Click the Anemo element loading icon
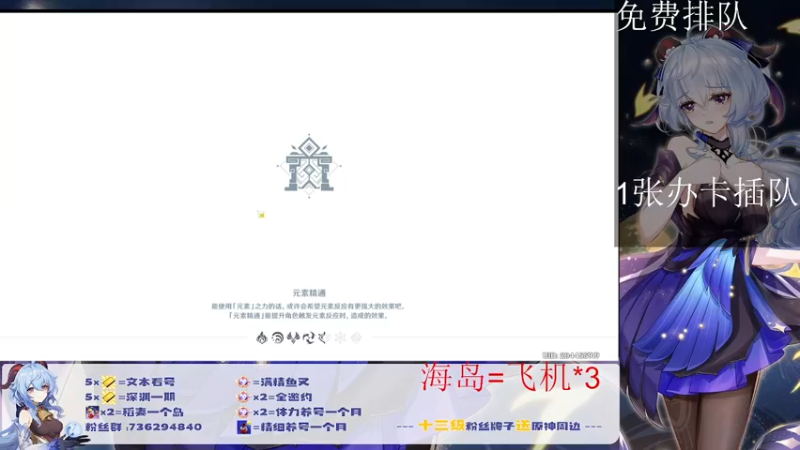This screenshot has height=450, width=800. 293,338
